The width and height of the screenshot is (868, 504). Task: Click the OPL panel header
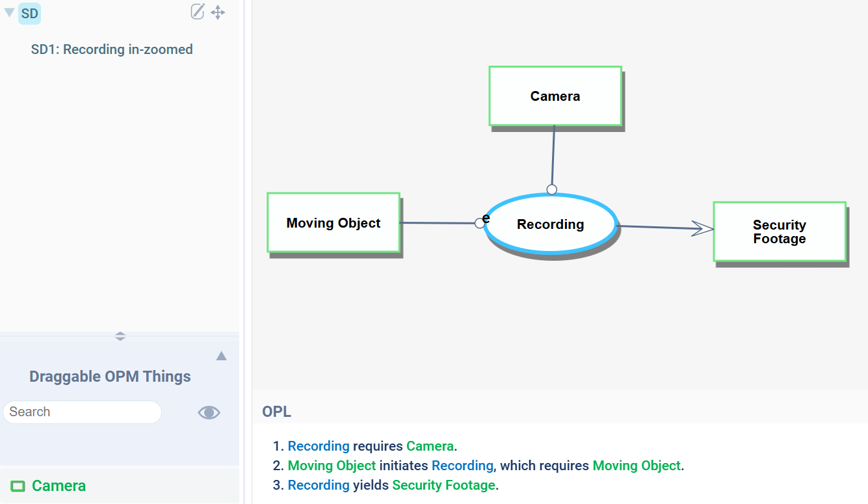pos(277,412)
